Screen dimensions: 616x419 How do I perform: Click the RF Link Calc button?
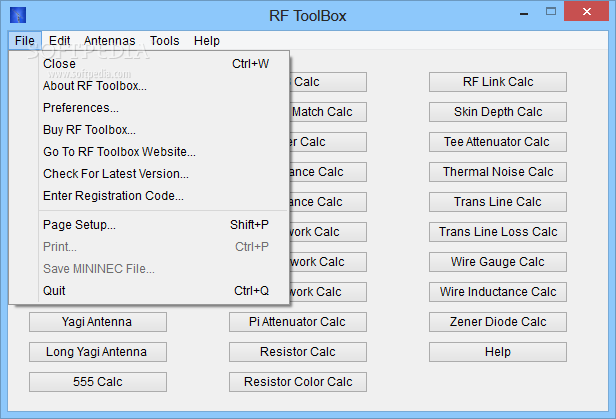click(x=498, y=82)
